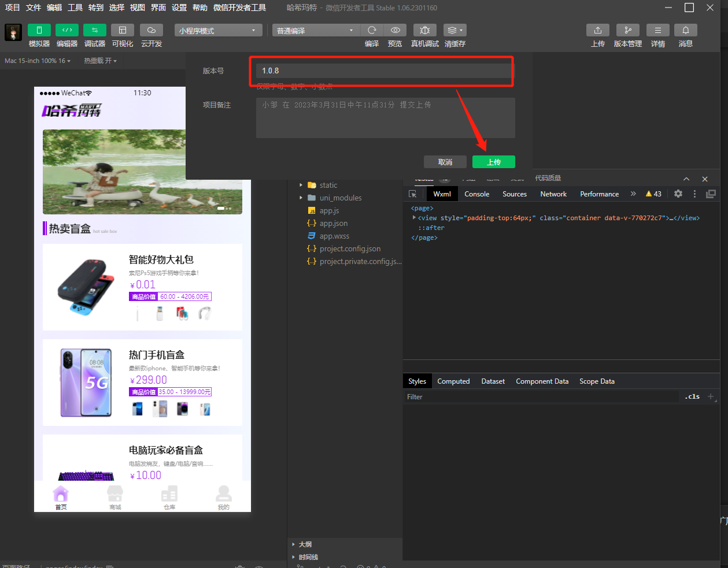Open the Mac 15-inch device dropdown
This screenshot has width=728, height=568.
(x=38, y=61)
